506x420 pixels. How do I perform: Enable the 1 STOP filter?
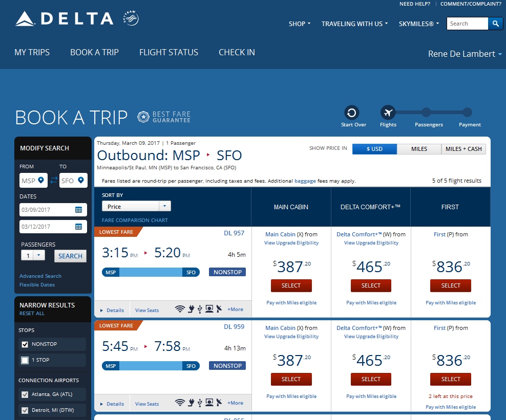[25, 360]
